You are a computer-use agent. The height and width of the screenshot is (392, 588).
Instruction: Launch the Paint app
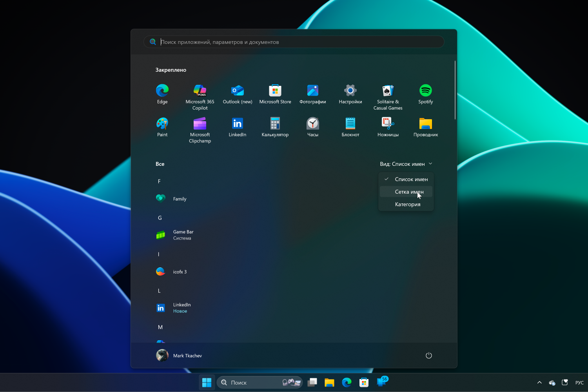point(162,127)
